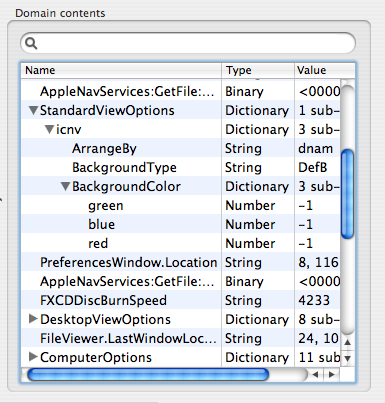Select the PreferencesWindow.Location row
The width and height of the screenshot is (385, 403).
click(181, 262)
